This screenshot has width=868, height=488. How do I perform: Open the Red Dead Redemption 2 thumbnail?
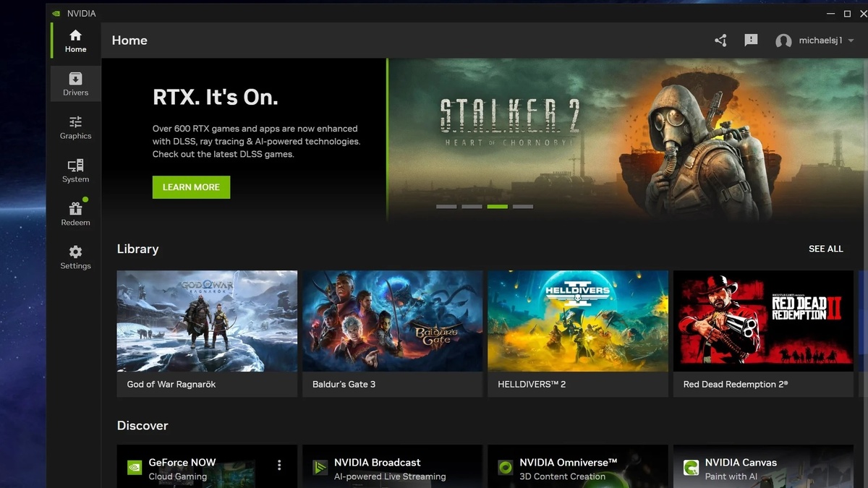pos(763,321)
